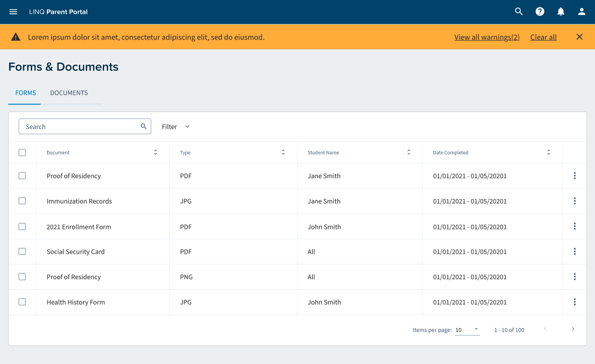This screenshot has height=364, width=595.
Task: Click the Immunization Records document name
Action: pyautogui.click(x=79, y=201)
